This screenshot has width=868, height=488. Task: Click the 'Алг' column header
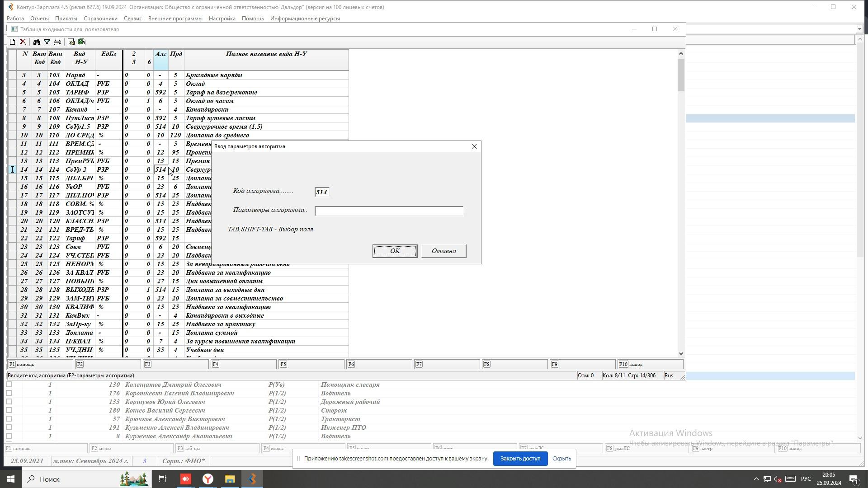click(160, 60)
